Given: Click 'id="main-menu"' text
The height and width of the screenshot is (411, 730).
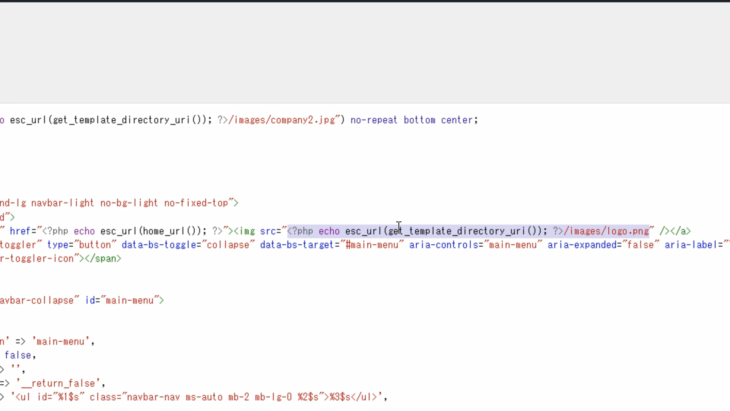Looking at the screenshot, I should (x=122, y=300).
